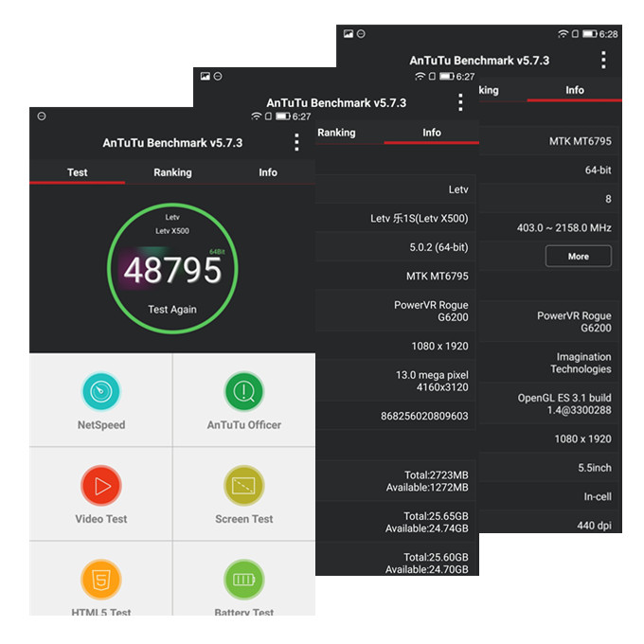Tap Wi-Fi icon beside 6:27 in front window
This screenshot has width=644, height=644.
[257, 116]
